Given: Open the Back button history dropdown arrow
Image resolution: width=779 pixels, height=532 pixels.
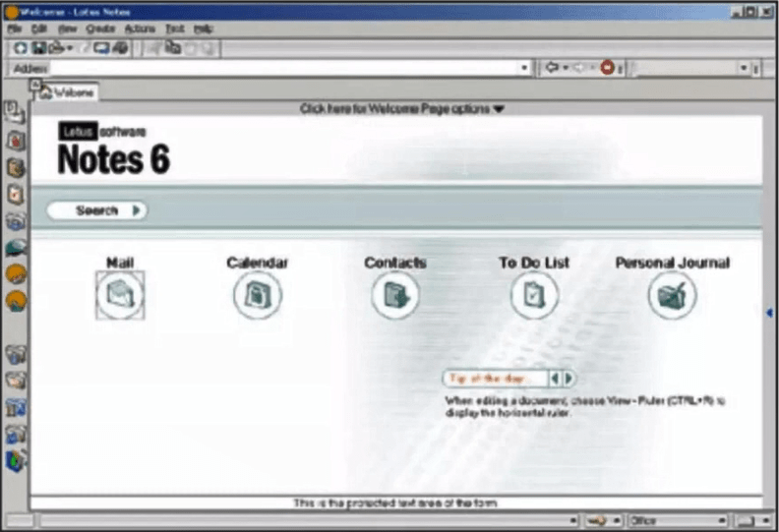Looking at the screenshot, I should (566, 68).
